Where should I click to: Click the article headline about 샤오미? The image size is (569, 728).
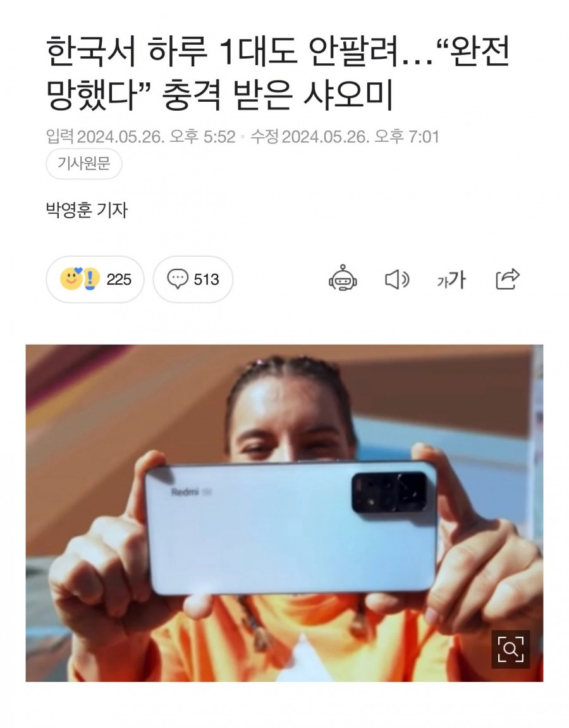(x=278, y=73)
